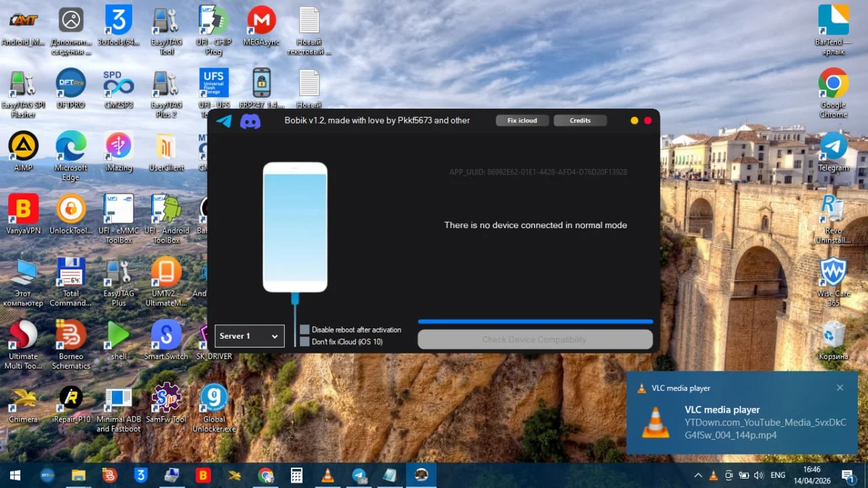Open 3uTools desktop shortcut

(119, 27)
